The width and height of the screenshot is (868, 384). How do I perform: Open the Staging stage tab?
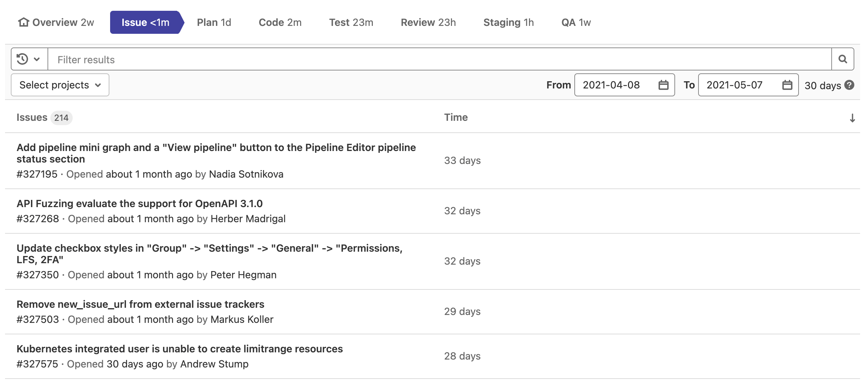coord(508,22)
